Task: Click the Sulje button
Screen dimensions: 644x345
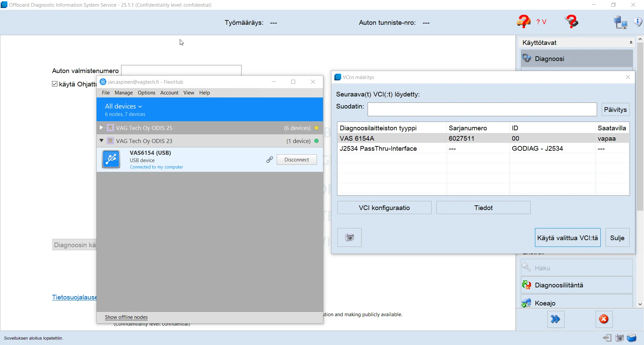Action: click(x=617, y=237)
